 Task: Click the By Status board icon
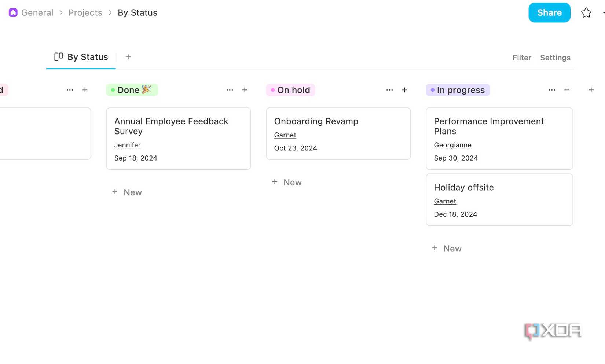59,57
